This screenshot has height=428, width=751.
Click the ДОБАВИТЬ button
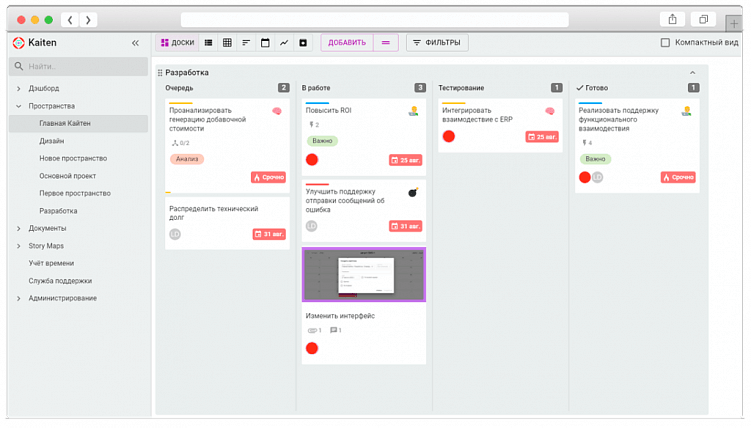[x=347, y=43]
